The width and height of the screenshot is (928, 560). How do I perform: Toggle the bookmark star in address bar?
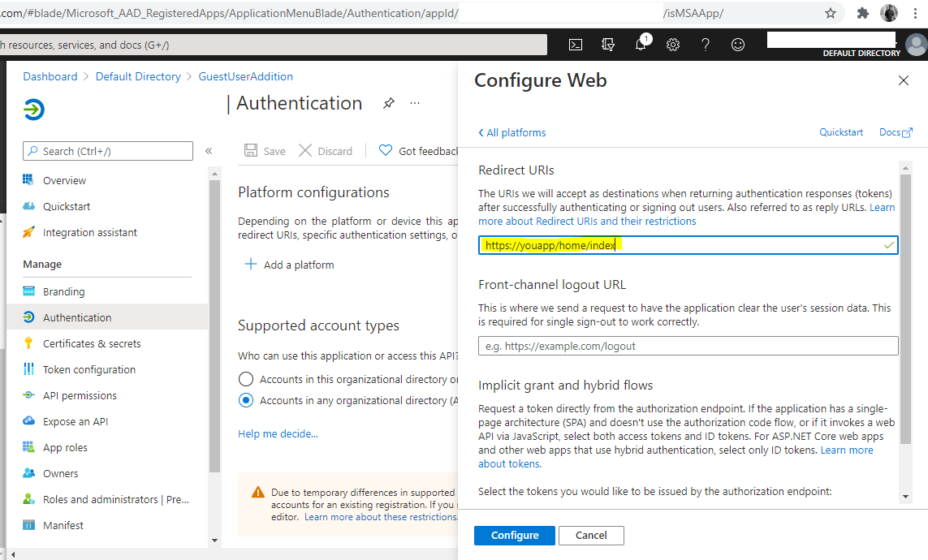[x=831, y=13]
